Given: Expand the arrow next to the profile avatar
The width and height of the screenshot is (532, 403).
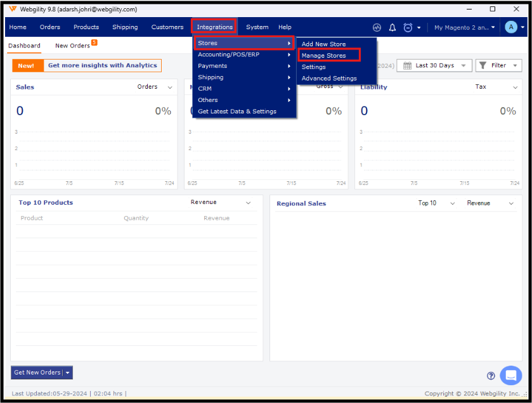Looking at the screenshot, I should tap(522, 27).
